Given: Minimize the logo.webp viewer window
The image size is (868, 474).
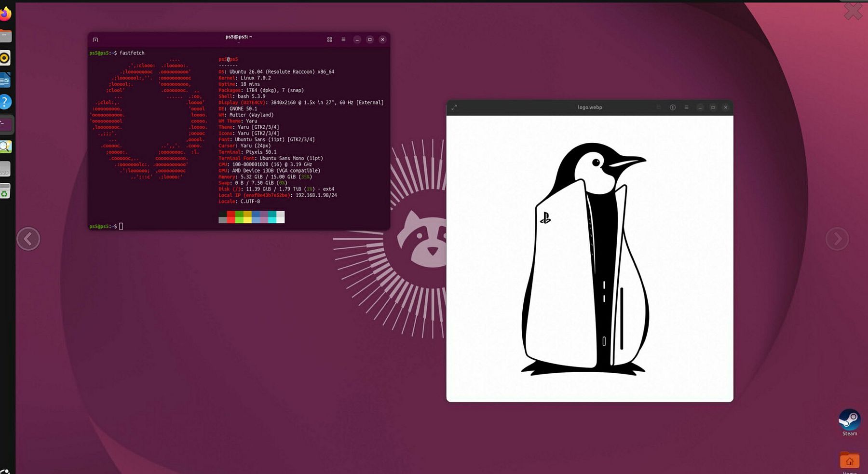Looking at the screenshot, I should click(700, 108).
